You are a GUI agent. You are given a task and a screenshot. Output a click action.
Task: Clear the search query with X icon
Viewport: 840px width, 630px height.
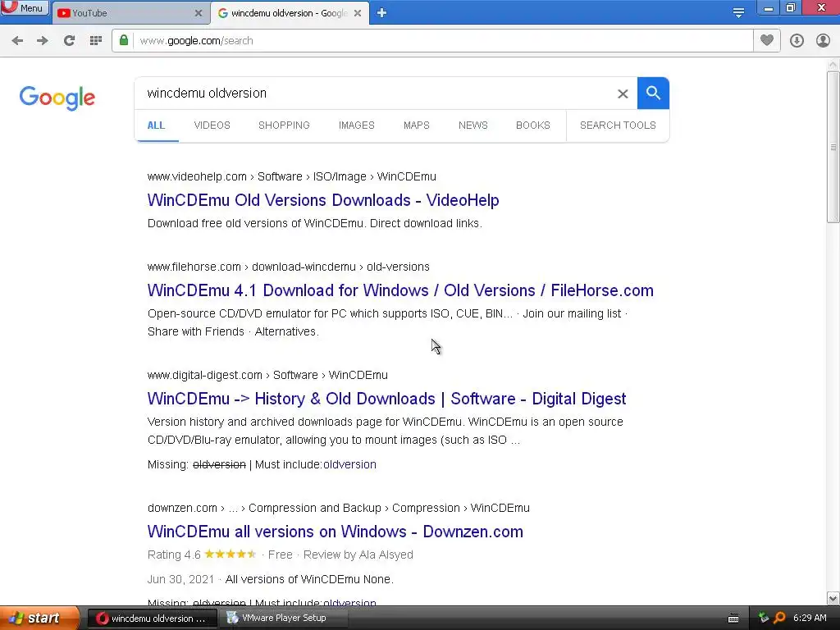[623, 94]
